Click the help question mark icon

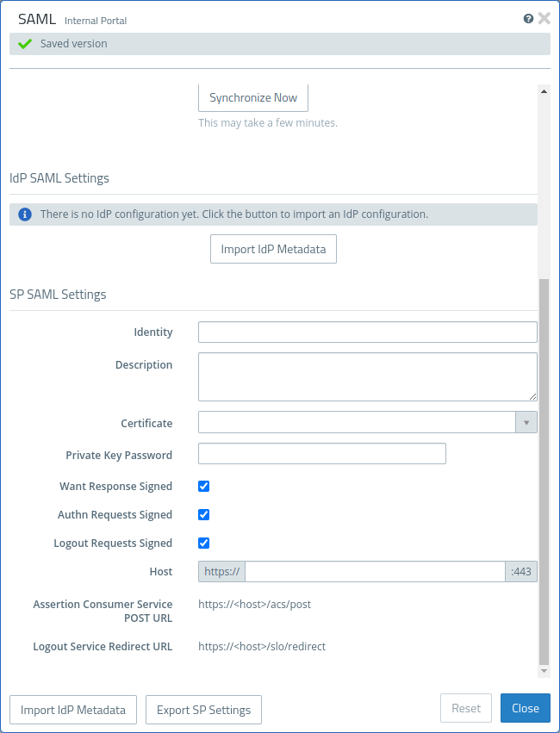pyautogui.click(x=528, y=18)
